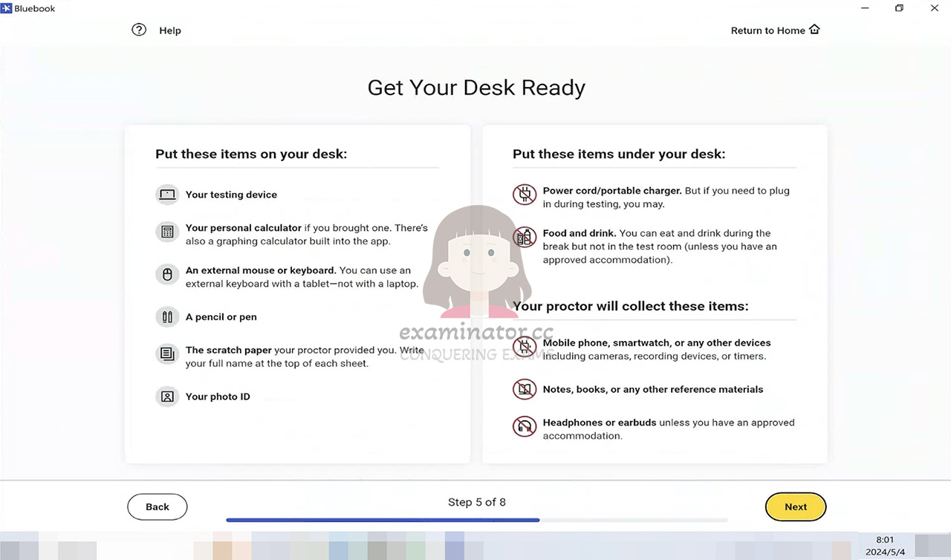Click the step progress bar
This screenshot has height=560, width=951.
(477, 520)
